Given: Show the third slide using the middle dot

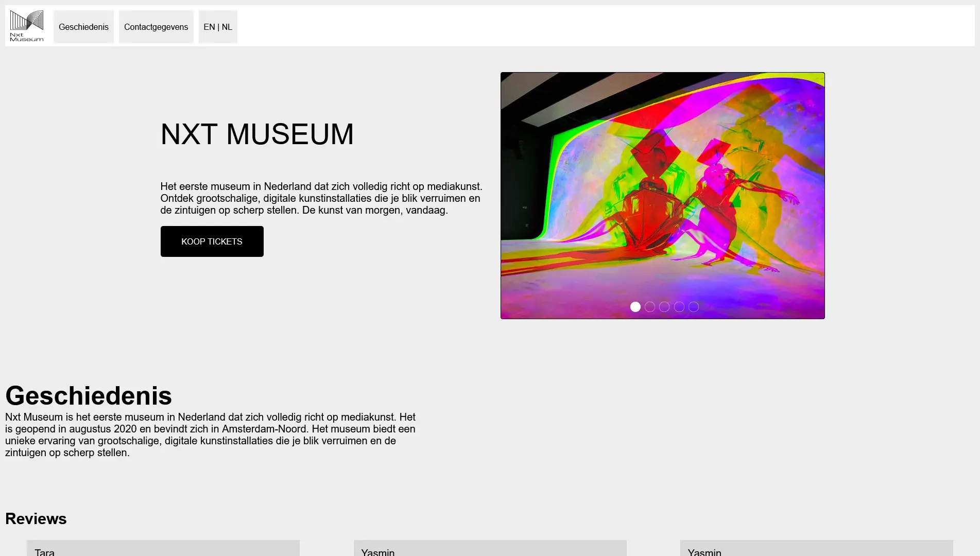Looking at the screenshot, I should pyautogui.click(x=664, y=307).
